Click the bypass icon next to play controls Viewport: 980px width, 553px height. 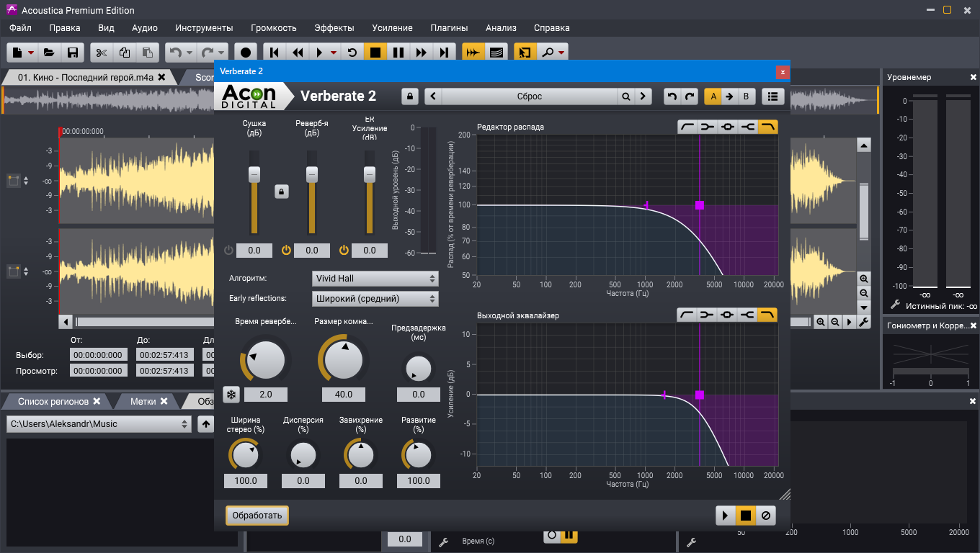766,516
